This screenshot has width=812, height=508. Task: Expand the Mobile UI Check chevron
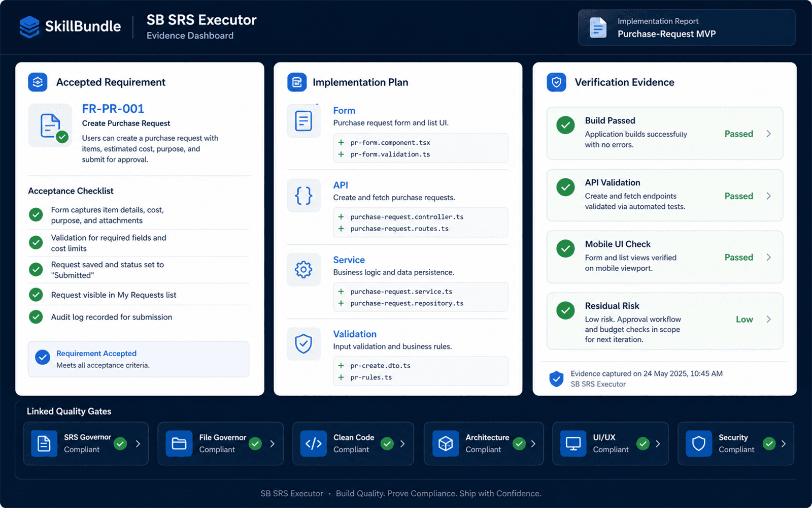point(768,258)
